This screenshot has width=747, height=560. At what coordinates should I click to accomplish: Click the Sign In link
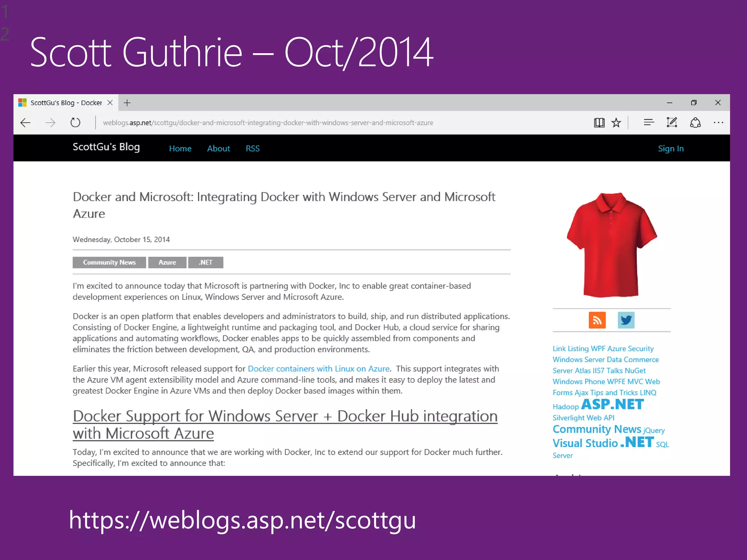tap(671, 148)
